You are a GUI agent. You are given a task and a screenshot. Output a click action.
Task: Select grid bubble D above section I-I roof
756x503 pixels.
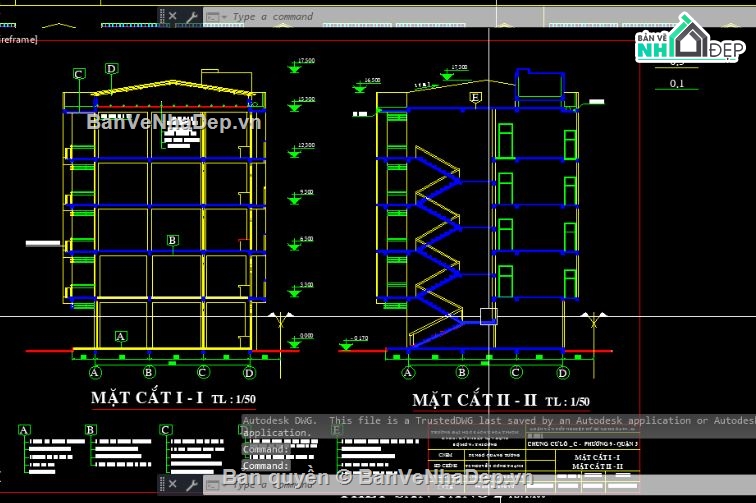(x=111, y=68)
